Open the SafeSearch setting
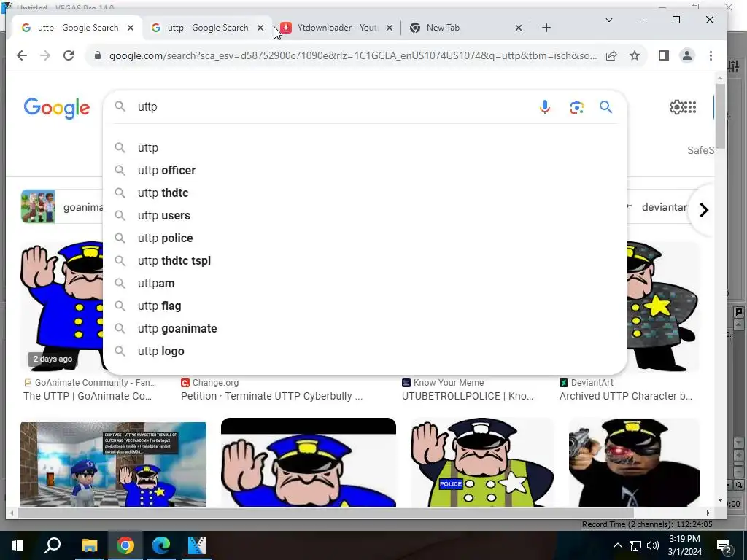Screen dimensions: 747x560 [700, 150]
